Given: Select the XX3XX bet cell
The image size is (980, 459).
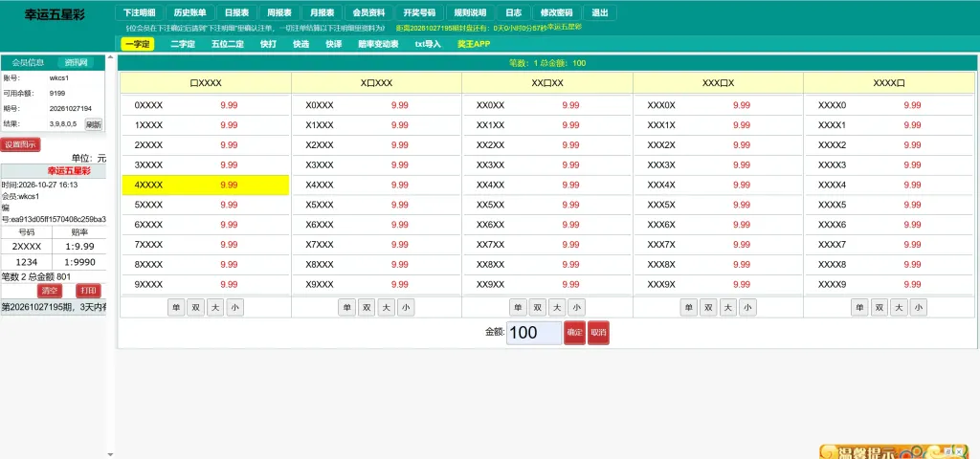Looking at the screenshot, I should click(x=546, y=164).
